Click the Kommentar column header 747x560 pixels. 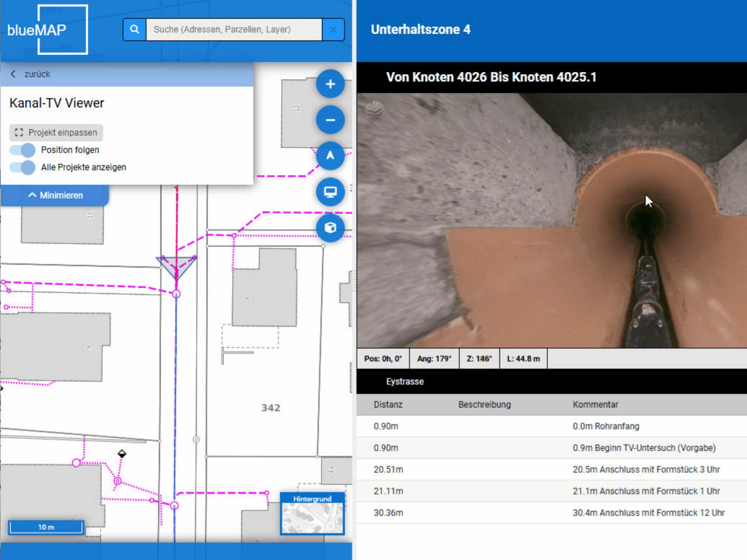click(x=595, y=404)
